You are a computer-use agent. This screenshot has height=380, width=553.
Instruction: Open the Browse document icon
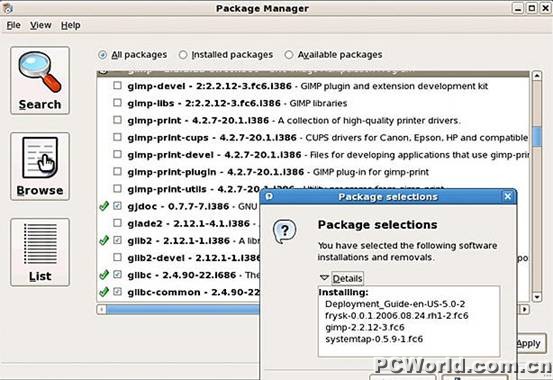(x=40, y=158)
